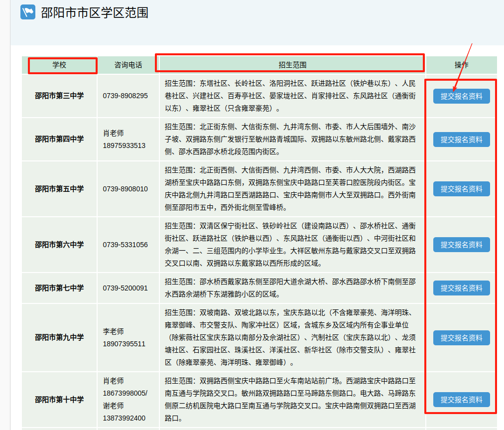Submit registration materials for 邵阳市第五中学
Image resolution: width=504 pixels, height=430 pixels.
(x=461, y=189)
